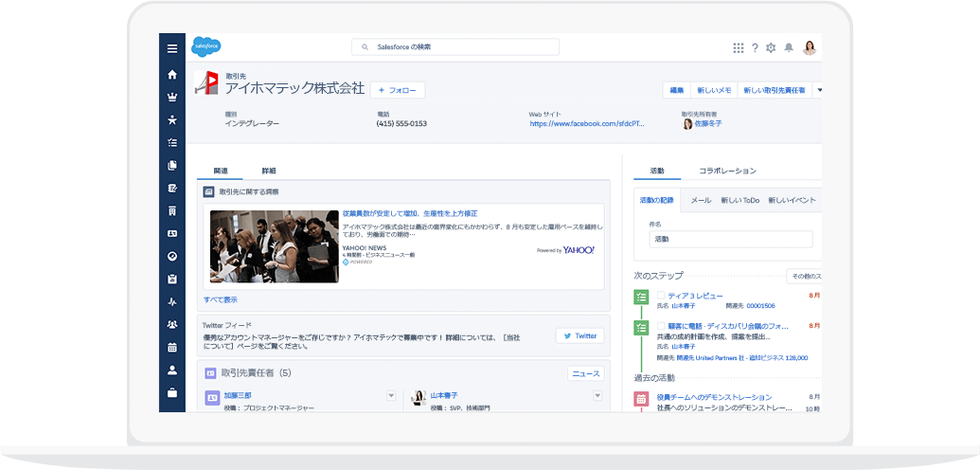Viewport: 980px width, 470px height.
Task: Switch to the 詳細 tab
Action: 269,171
